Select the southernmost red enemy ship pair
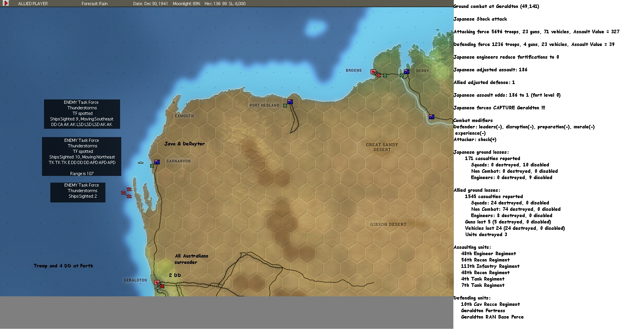This screenshot has height=332, width=644. coord(129,196)
